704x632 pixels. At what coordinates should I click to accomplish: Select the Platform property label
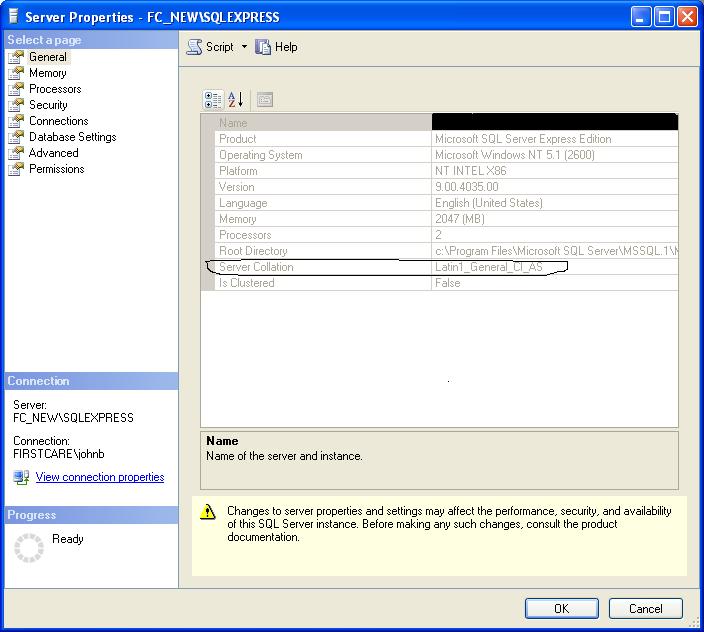pyautogui.click(x=238, y=171)
